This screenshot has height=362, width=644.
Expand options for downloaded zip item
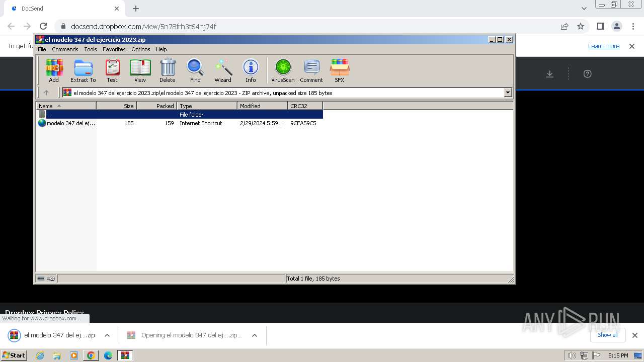pyautogui.click(x=107, y=335)
